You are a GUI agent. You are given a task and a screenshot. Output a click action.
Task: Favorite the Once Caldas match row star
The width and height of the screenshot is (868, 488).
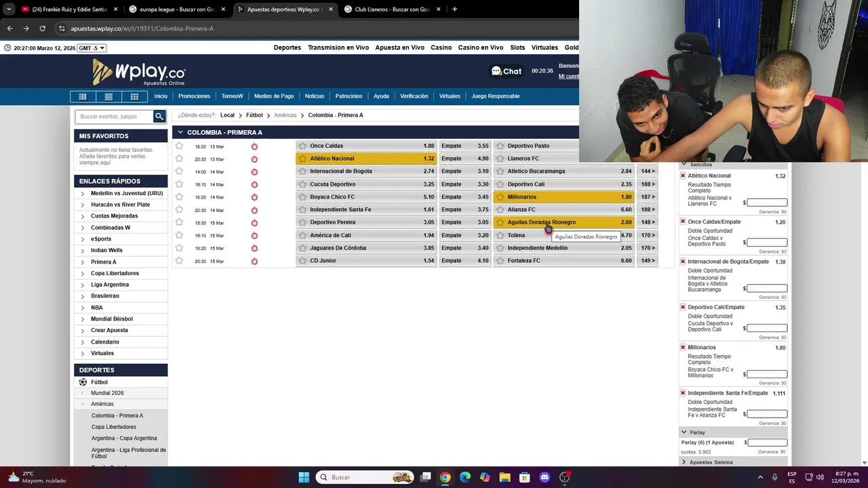179,146
